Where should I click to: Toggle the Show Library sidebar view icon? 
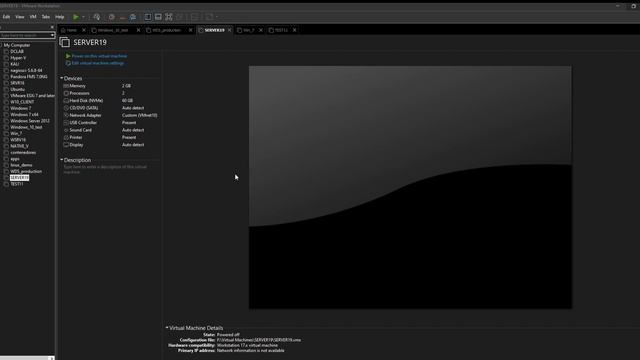click(148, 17)
